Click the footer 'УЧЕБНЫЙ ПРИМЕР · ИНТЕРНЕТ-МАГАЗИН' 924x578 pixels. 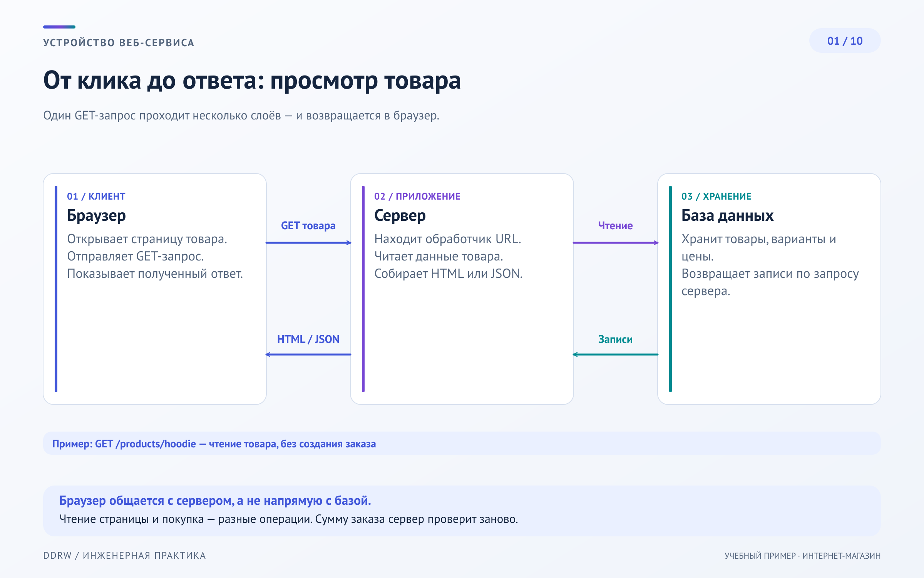[802, 556]
